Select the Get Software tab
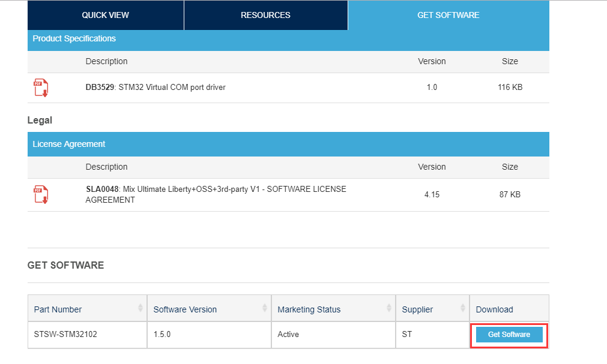 [x=448, y=15]
